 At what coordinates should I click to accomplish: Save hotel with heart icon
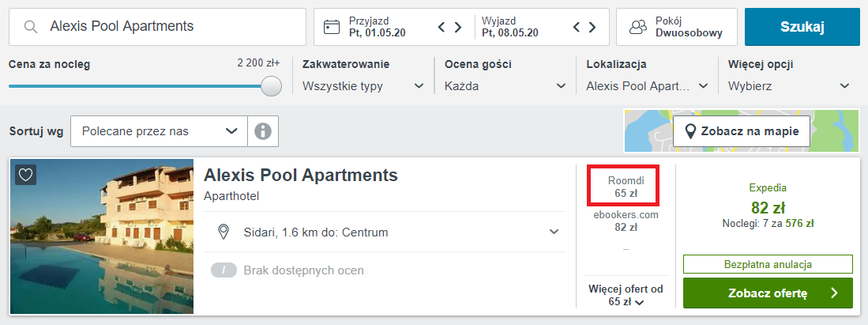[26, 175]
